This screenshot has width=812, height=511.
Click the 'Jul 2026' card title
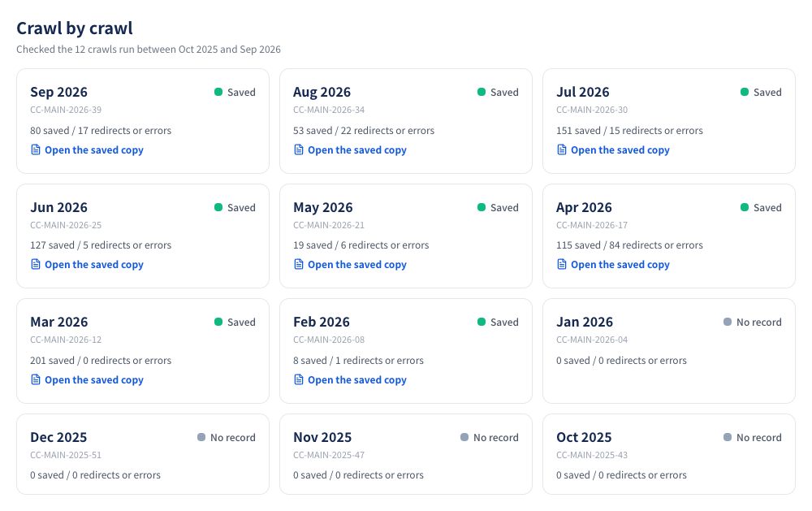[583, 92]
